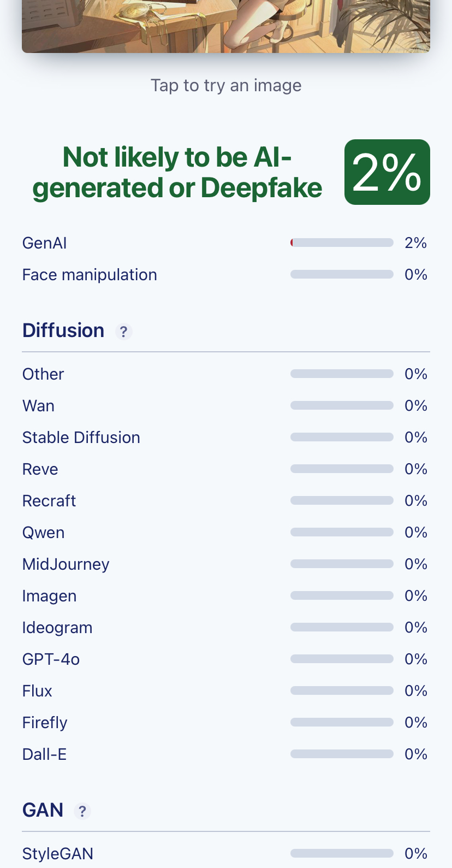Select the Stable Diffusion row label
452x868 pixels.
click(x=81, y=438)
